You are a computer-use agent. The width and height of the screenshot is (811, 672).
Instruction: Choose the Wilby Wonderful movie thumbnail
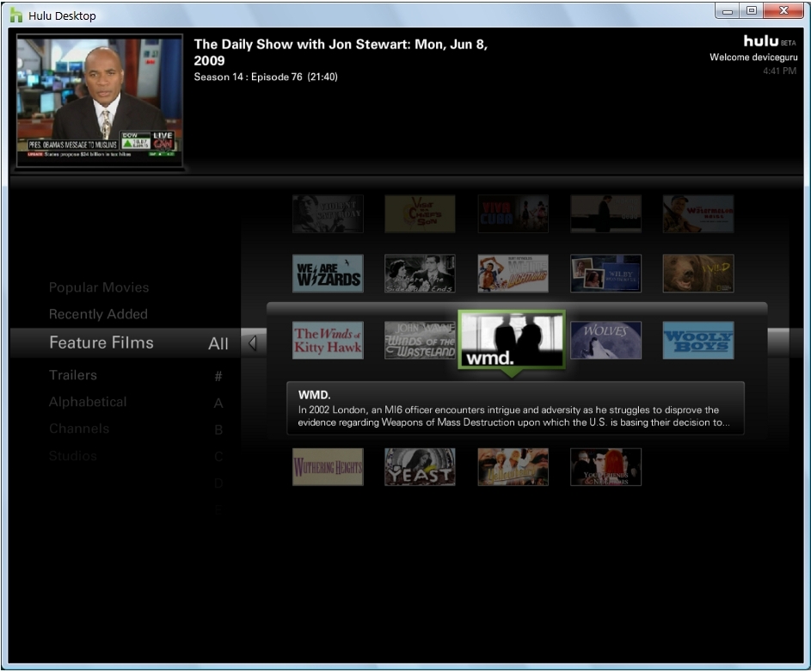coord(605,273)
